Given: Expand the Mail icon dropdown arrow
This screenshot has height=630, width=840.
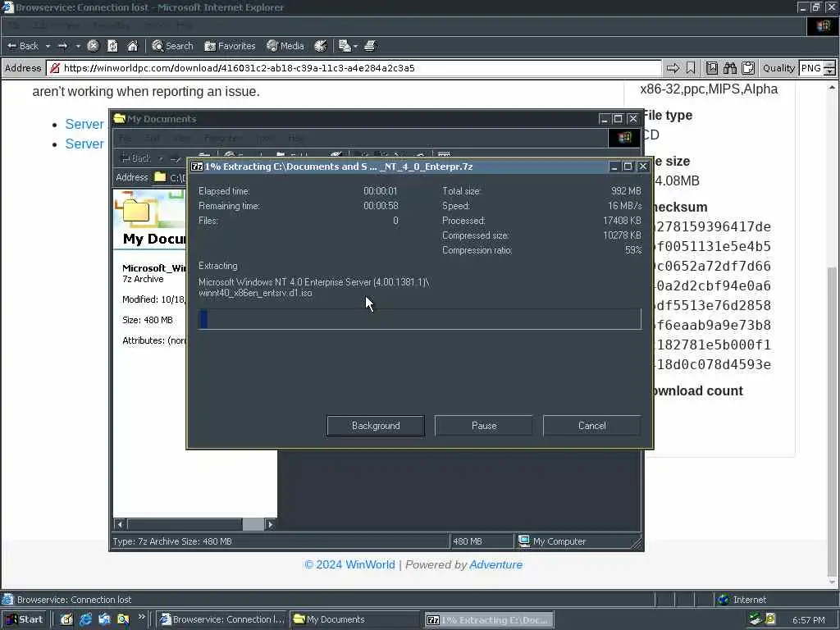Looking at the screenshot, I should point(355,46).
